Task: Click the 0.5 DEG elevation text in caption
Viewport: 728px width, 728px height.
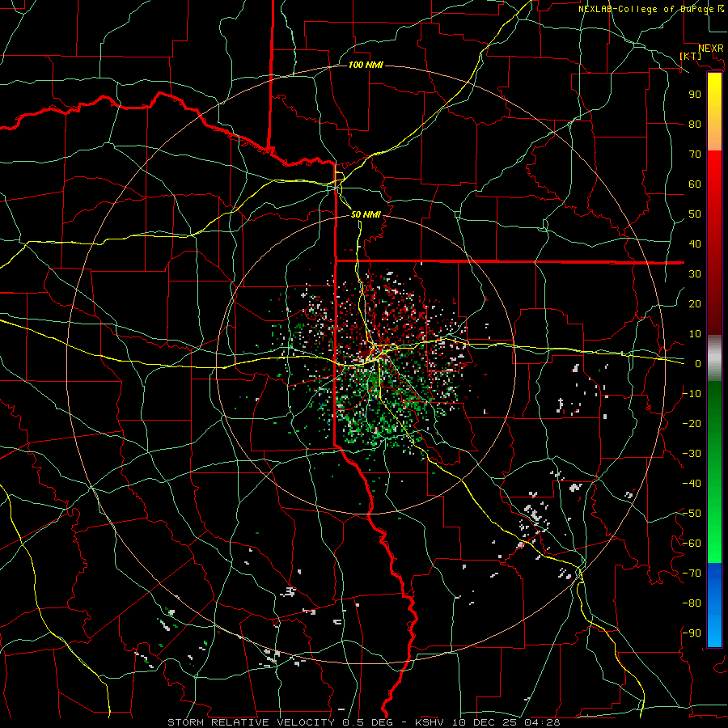Action: point(368,722)
